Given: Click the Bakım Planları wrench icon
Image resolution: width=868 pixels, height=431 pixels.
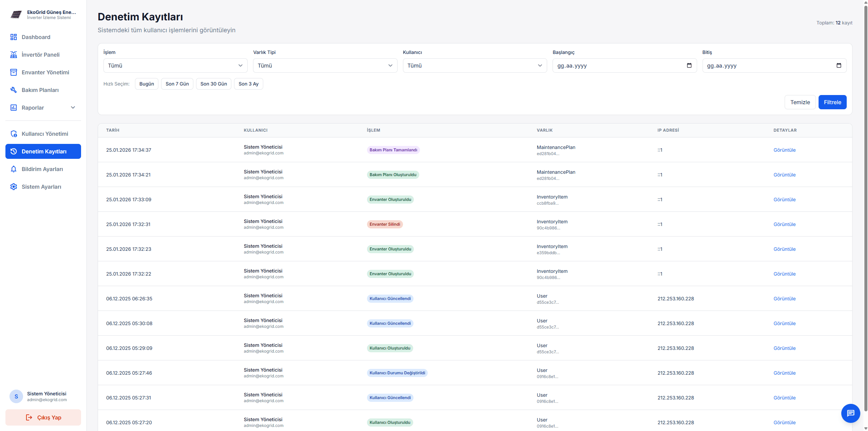Looking at the screenshot, I should [x=14, y=90].
